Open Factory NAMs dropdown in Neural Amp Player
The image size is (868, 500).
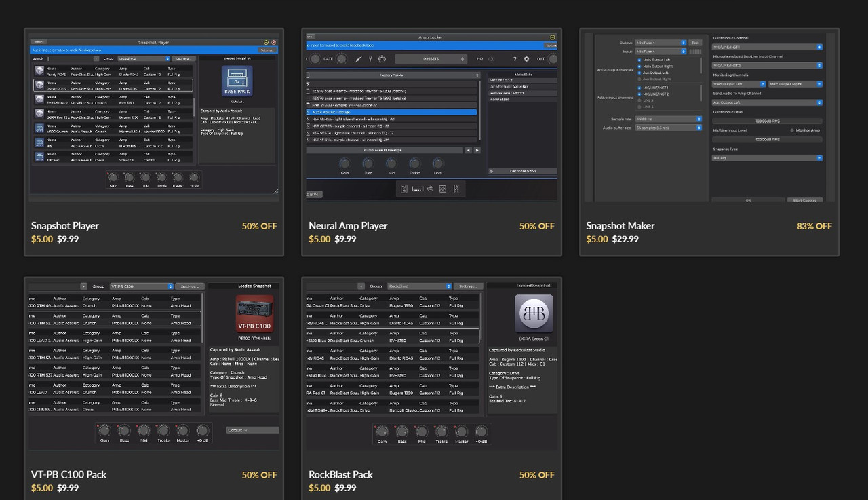coord(393,75)
